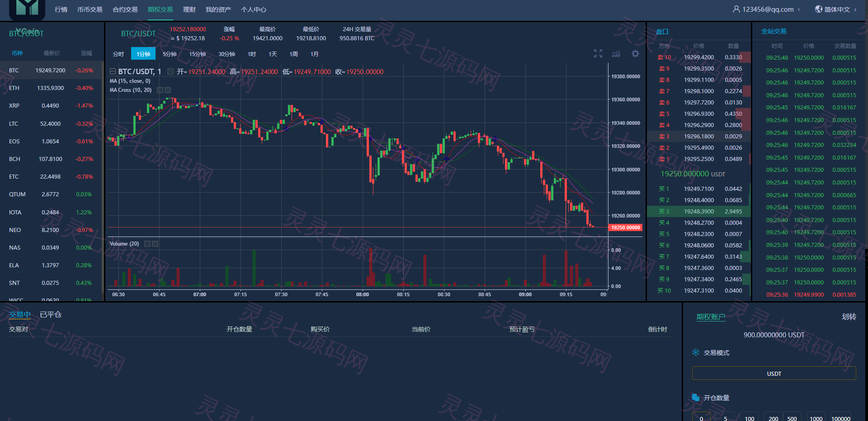Click the globe language icon
The height and width of the screenshot is (421, 868).
tap(818, 9)
